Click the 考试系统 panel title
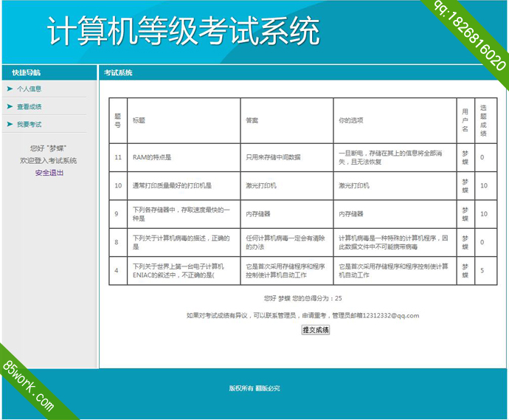509x420 pixels. 118,72
